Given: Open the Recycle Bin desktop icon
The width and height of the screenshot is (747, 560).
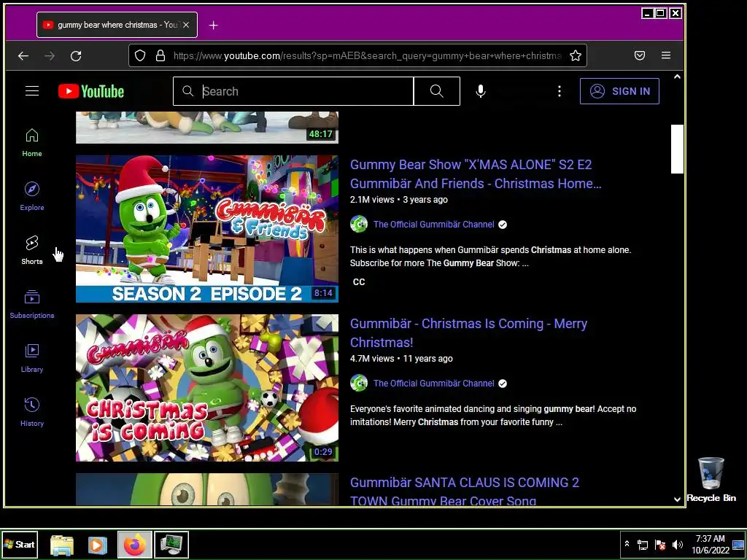Looking at the screenshot, I should pyautogui.click(x=711, y=479).
